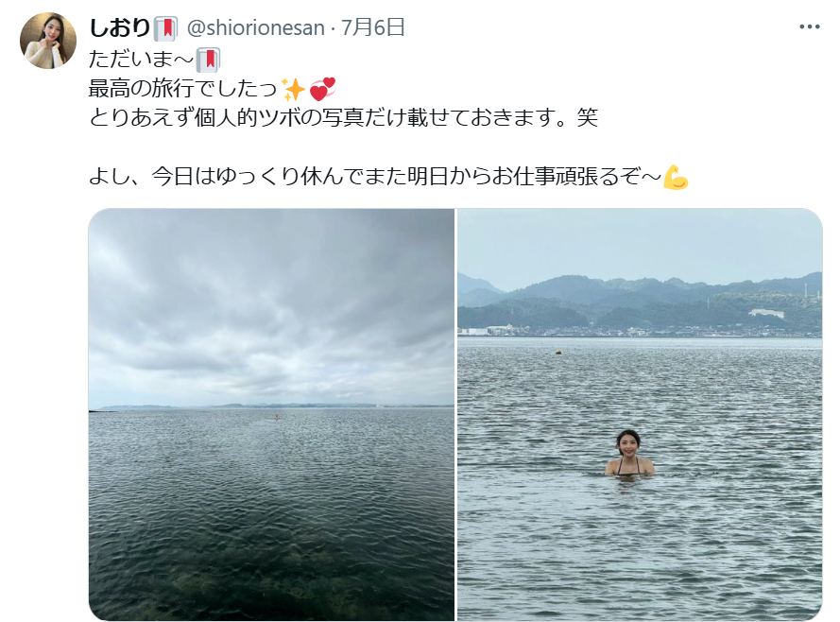Open しおり's profile avatar picture
Viewport: 840px width, 622px height.
pos(48,41)
